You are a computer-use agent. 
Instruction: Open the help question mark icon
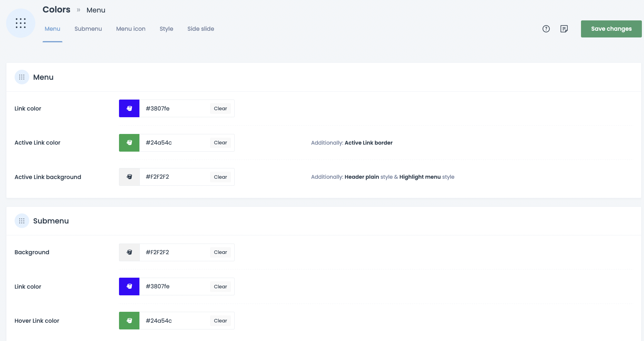pos(546,29)
